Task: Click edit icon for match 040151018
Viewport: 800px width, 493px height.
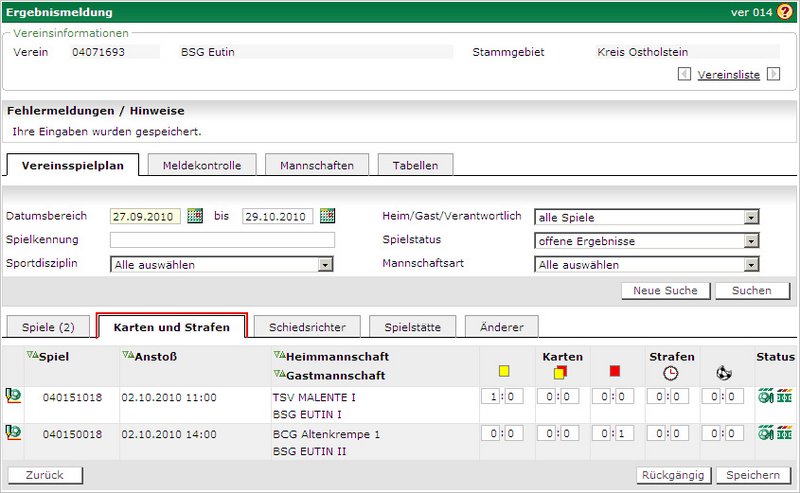Action: click(14, 397)
